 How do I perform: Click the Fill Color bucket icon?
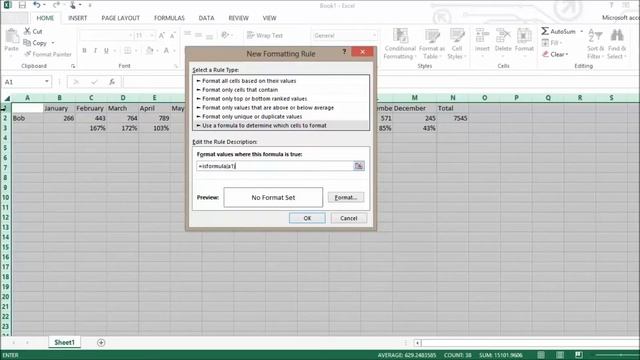(x=150, y=51)
